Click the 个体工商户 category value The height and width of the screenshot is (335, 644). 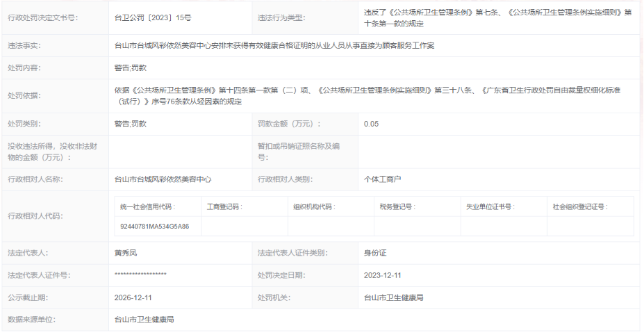click(x=383, y=179)
